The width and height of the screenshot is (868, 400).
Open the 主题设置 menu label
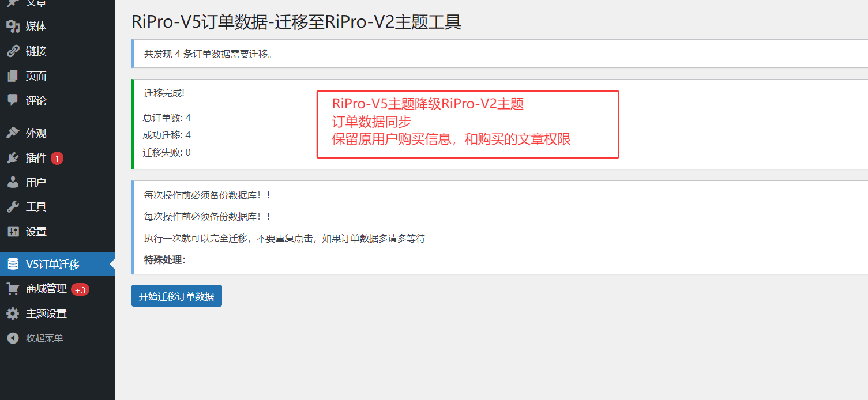point(46,314)
